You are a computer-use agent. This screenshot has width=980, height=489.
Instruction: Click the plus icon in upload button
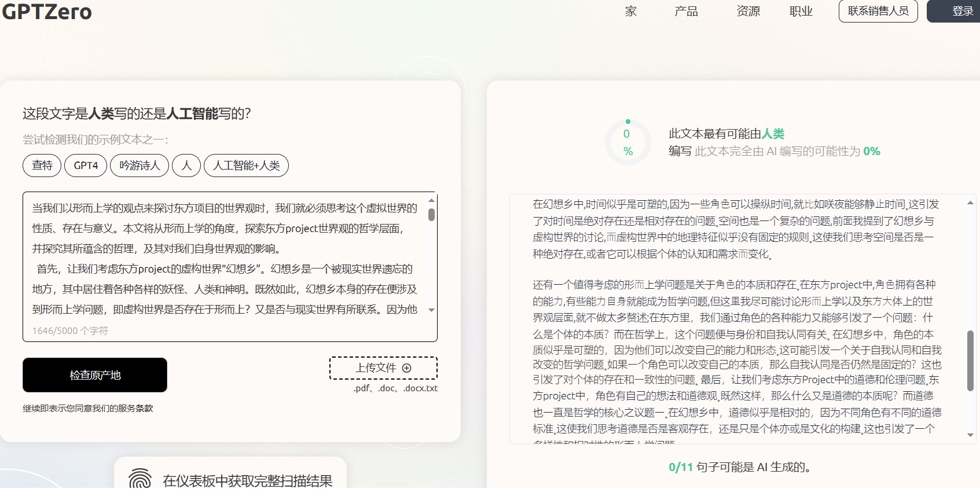click(406, 368)
